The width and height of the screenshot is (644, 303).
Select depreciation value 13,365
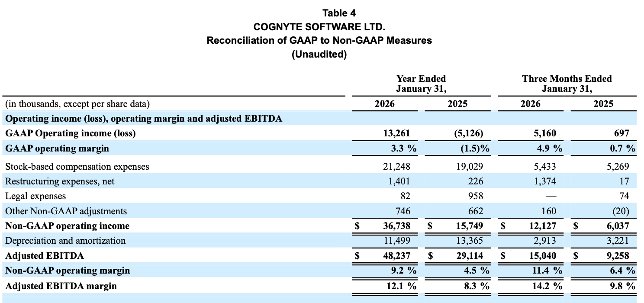pyautogui.click(x=470, y=241)
